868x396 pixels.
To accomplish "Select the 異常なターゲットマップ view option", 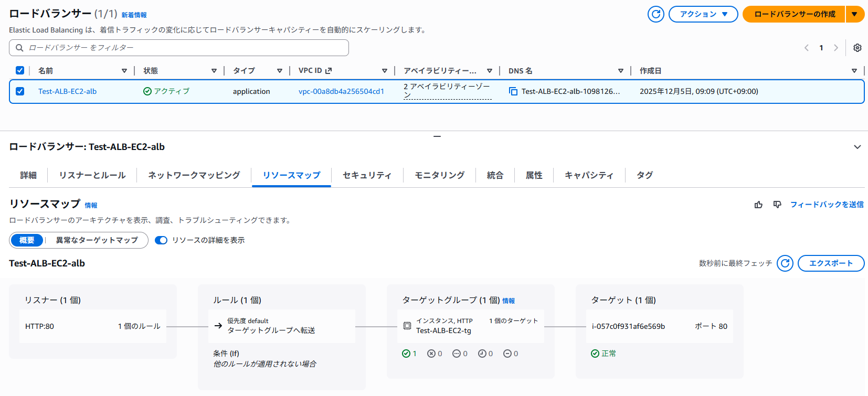I will click(97, 240).
